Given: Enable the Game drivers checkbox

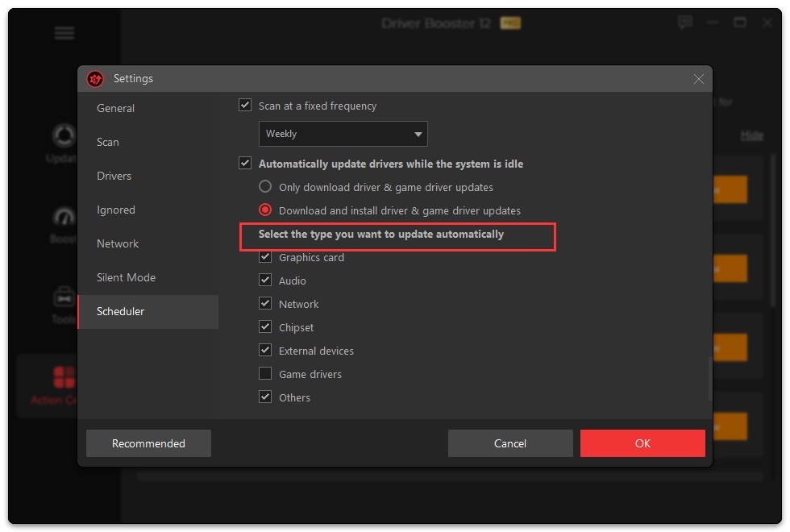Looking at the screenshot, I should pyautogui.click(x=265, y=374).
